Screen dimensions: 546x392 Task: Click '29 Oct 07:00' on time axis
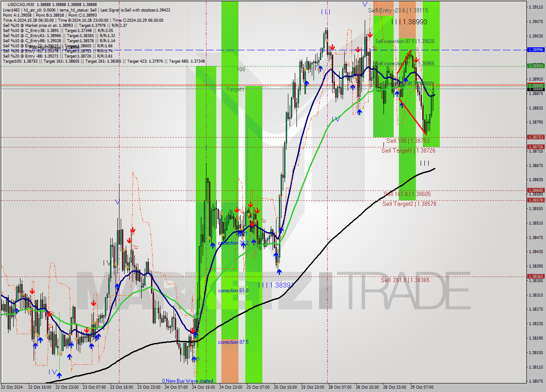tap(422, 387)
